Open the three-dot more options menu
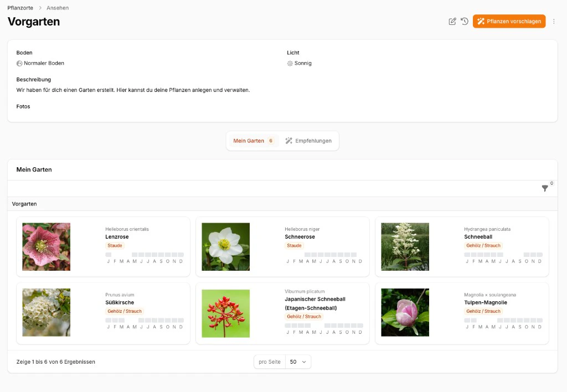The width and height of the screenshot is (567, 392). [554, 22]
